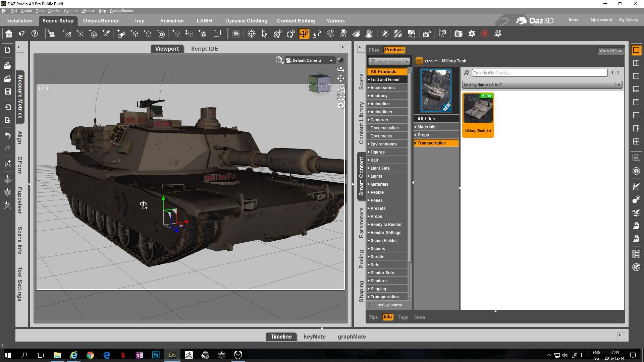Toggle the Work Offline button
The image size is (644, 362).
coord(610,51)
